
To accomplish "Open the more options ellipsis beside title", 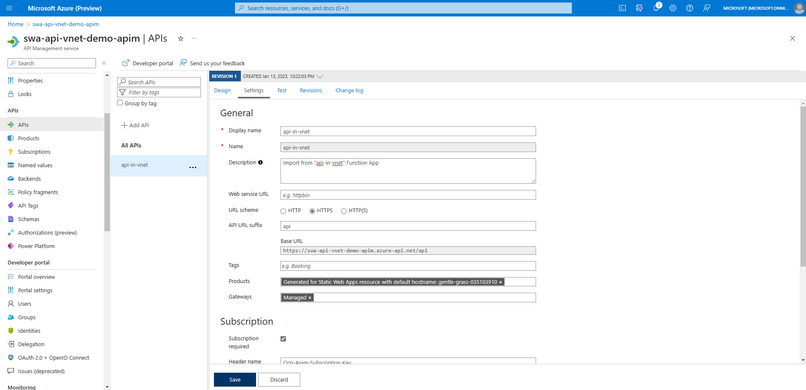I will (194, 39).
